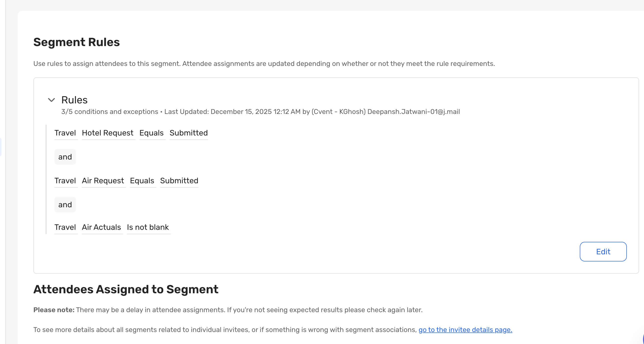The width and height of the screenshot is (644, 344).
Task: Open the invitee details page link
Action: pyautogui.click(x=465, y=330)
